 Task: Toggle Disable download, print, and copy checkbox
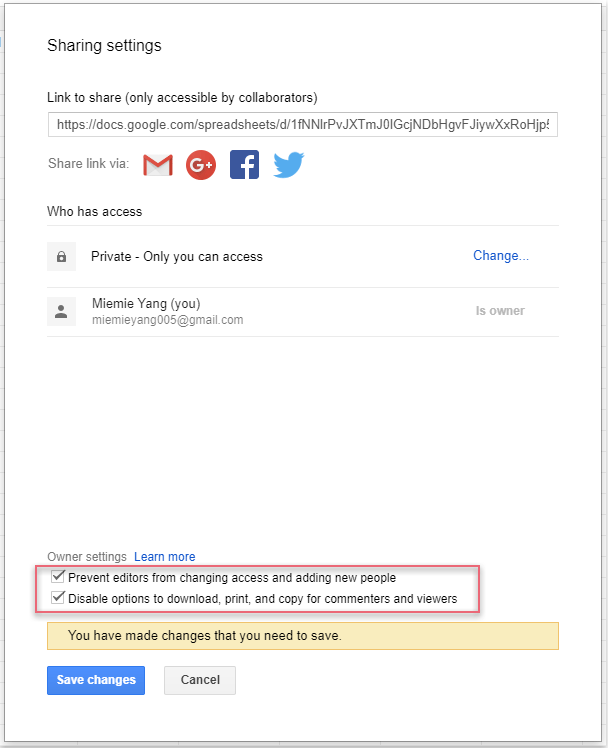(58, 597)
